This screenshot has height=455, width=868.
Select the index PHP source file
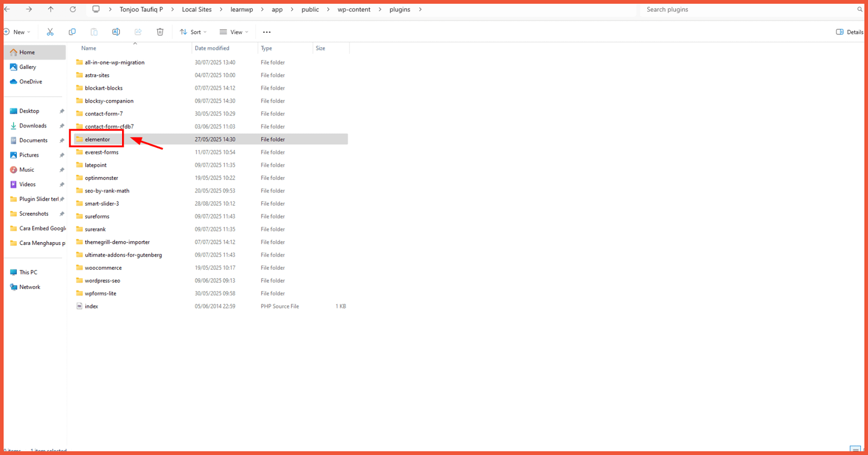tap(91, 306)
